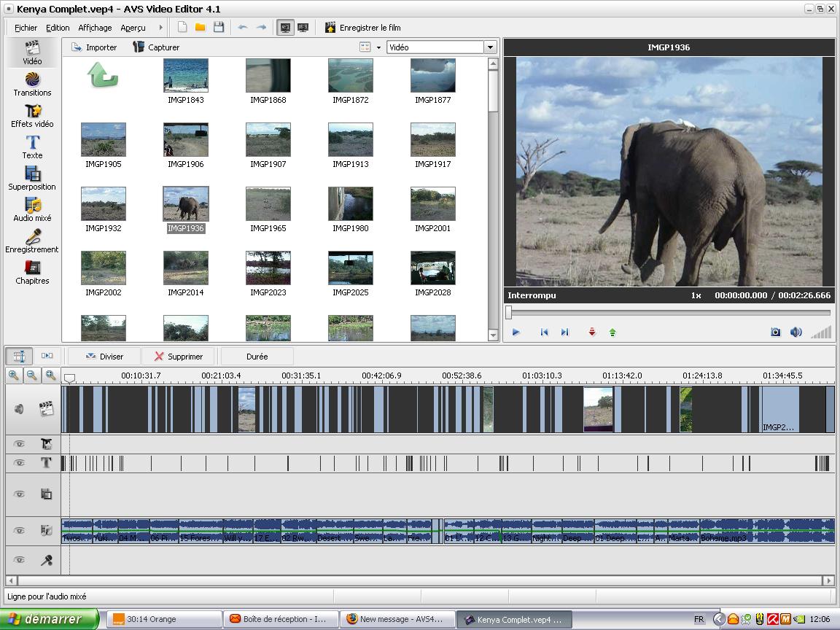
Task: Open the Superposition panel
Action: click(32, 178)
